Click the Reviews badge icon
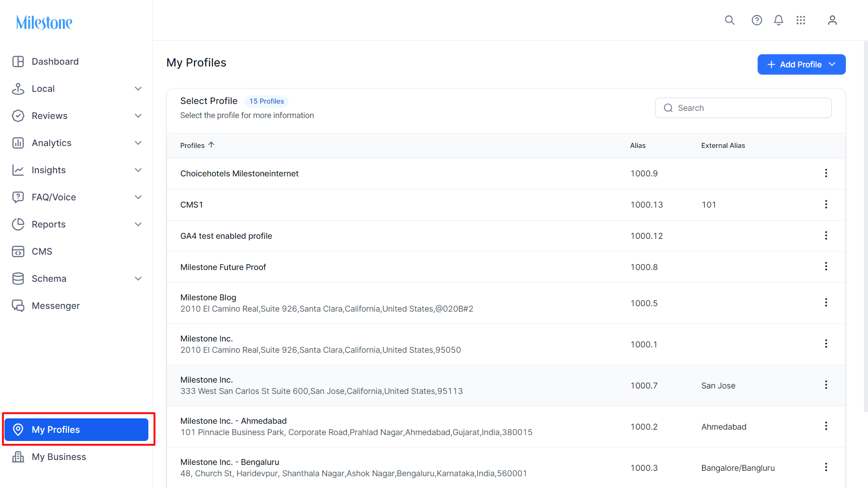Viewport: 868px width, 488px height. (18, 116)
